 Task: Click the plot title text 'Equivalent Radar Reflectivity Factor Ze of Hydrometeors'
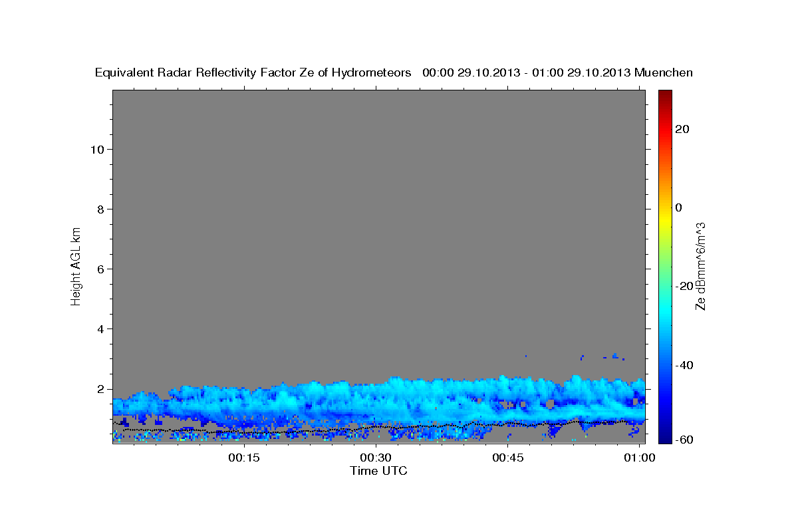[253, 73]
